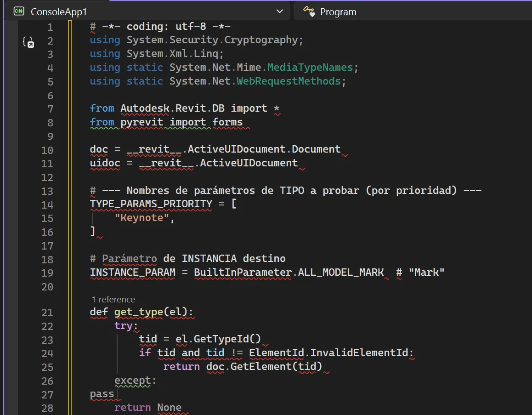The width and height of the screenshot is (532, 415).
Task: Click 'ElementId.InvalidElementId' on line 24
Action: [x=328, y=353]
